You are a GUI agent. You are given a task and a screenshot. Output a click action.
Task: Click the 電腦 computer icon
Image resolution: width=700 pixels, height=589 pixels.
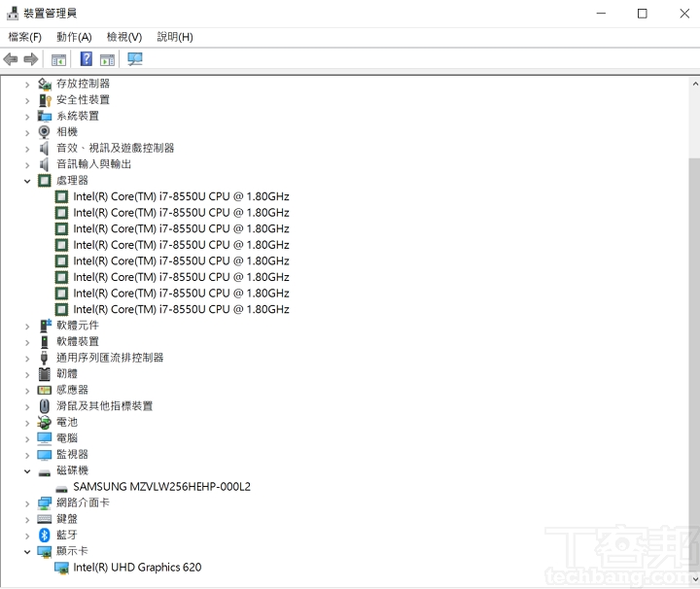coord(44,438)
